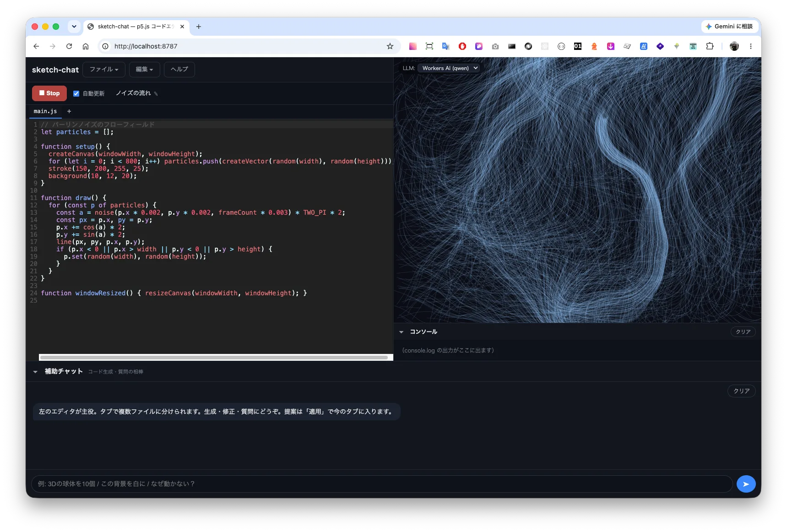The image size is (787, 532).
Task: Select the main.js file tab
Action: click(45, 111)
